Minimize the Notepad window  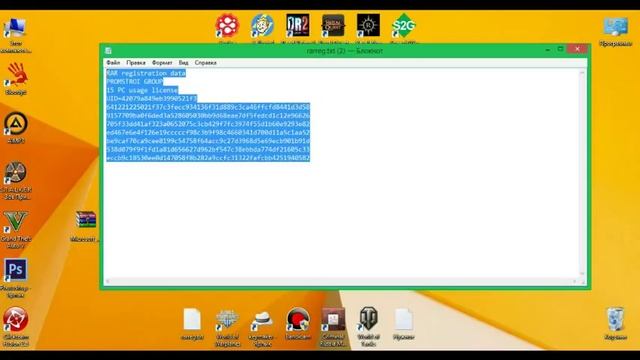pyautogui.click(x=548, y=49)
